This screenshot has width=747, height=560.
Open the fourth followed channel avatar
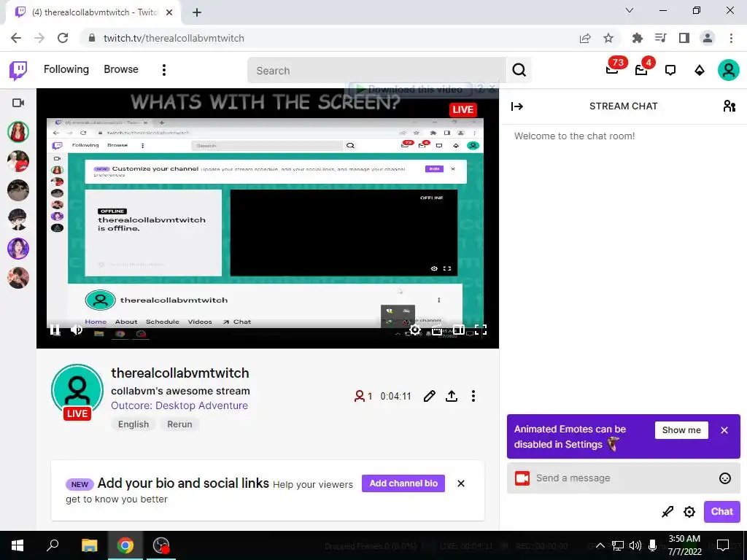18,219
